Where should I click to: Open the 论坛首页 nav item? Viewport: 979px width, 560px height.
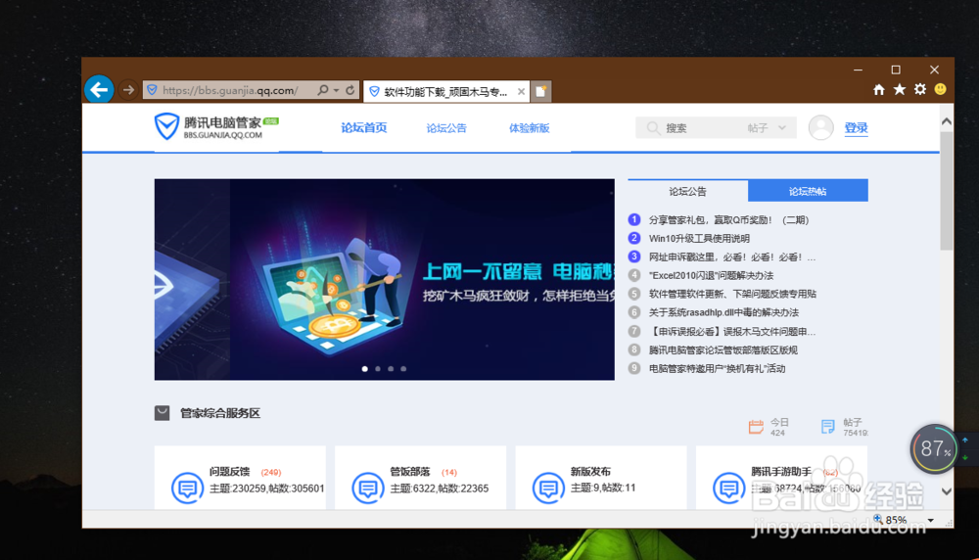pyautogui.click(x=364, y=128)
